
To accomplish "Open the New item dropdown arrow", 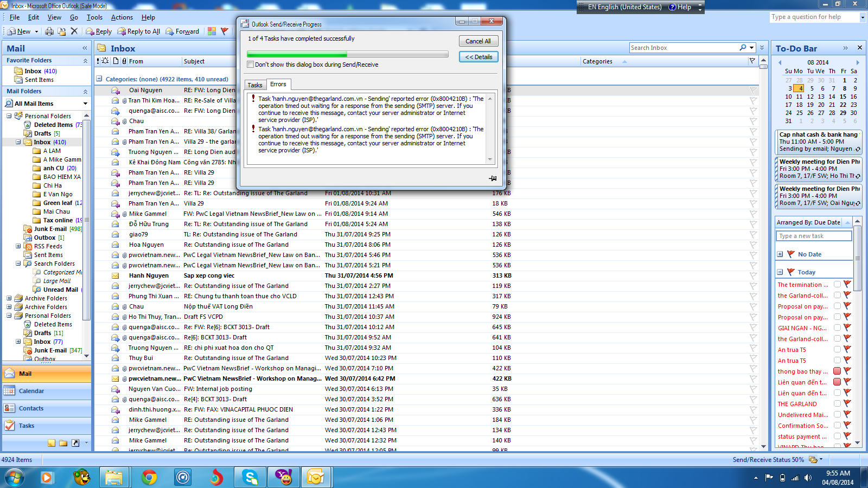I will (x=36, y=32).
